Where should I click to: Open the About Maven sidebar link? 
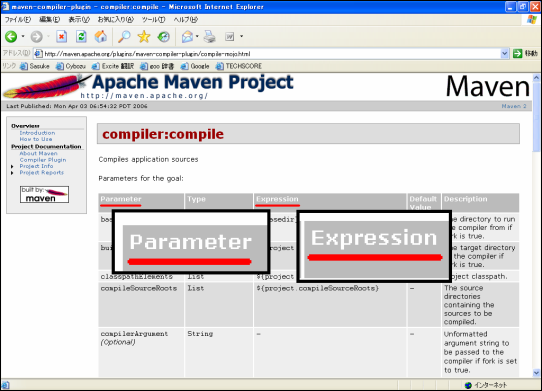[38, 153]
